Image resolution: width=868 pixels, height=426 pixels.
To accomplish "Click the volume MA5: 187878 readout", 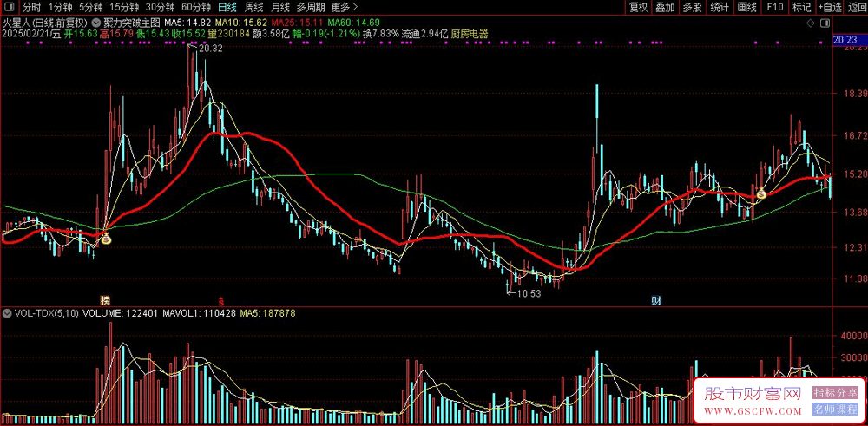I will (x=268, y=313).
